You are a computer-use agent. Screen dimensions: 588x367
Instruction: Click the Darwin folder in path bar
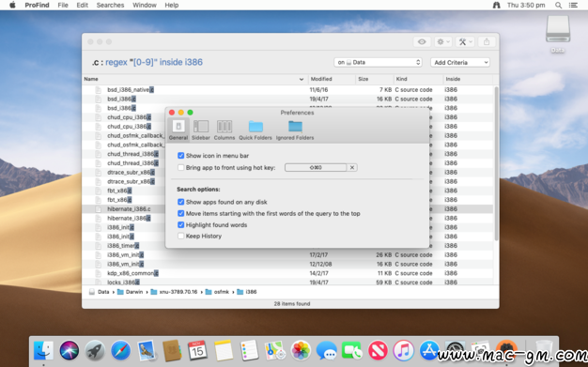click(x=131, y=292)
